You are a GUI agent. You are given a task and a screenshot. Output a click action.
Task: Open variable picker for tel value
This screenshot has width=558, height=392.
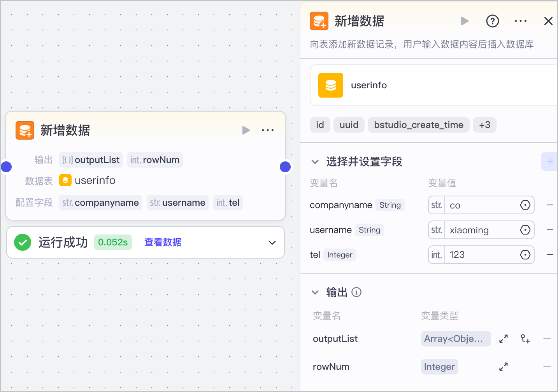(525, 255)
